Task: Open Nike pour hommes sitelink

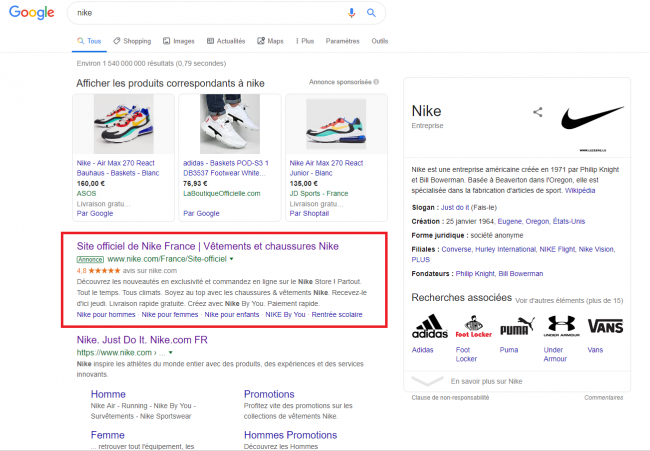Action: (106, 315)
